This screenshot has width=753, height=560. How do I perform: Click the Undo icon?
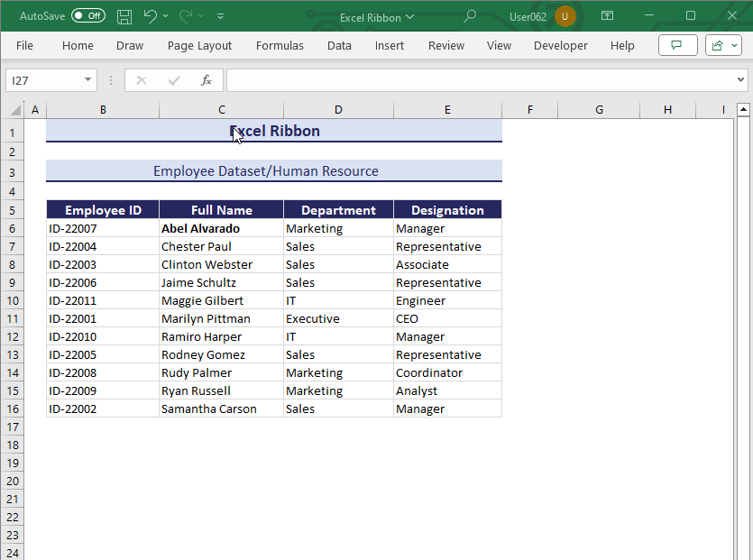(150, 16)
